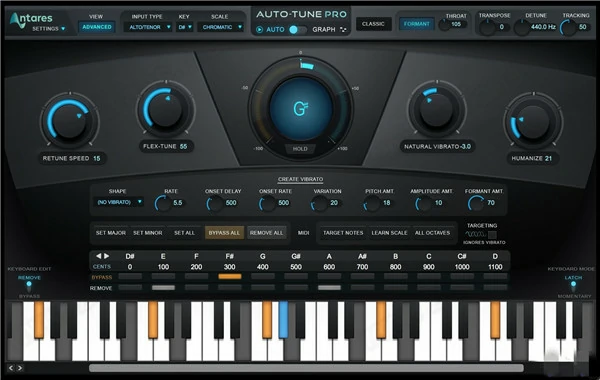Image resolution: width=600 pixels, height=380 pixels.
Task: Click the Set Major button
Action: pyautogui.click(x=111, y=233)
